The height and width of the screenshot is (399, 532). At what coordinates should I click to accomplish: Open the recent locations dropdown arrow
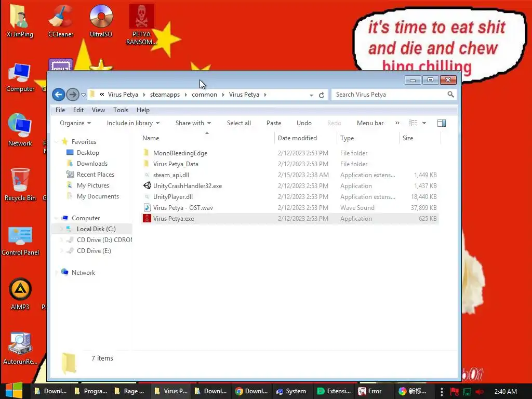83,95
